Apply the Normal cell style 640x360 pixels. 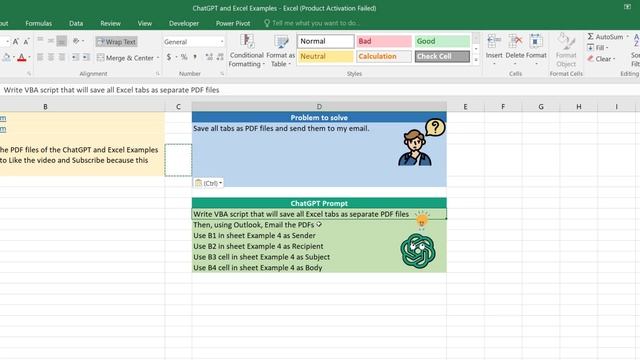(x=325, y=41)
